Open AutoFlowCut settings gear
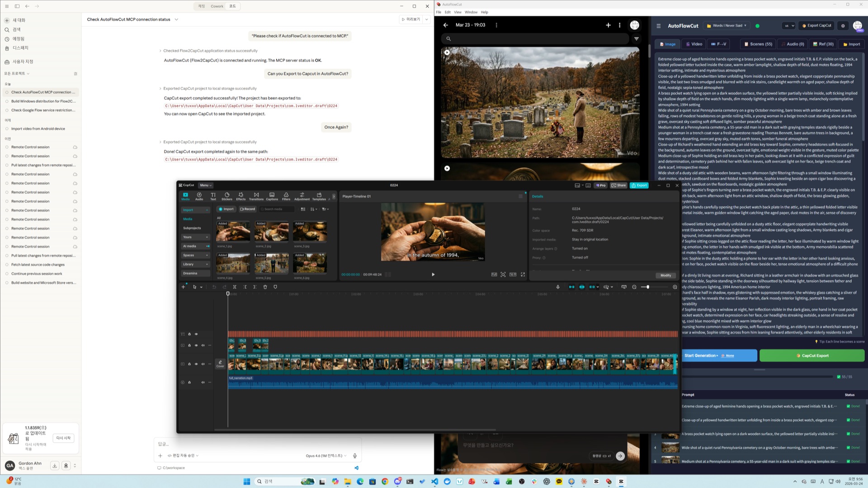Image resolution: width=868 pixels, height=488 pixels. click(x=843, y=26)
